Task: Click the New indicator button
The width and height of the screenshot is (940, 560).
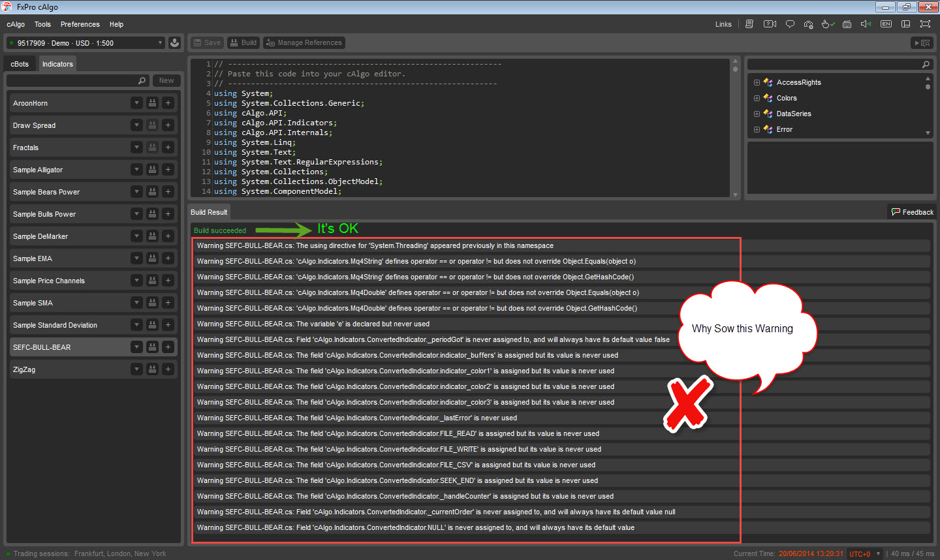Action: point(166,81)
